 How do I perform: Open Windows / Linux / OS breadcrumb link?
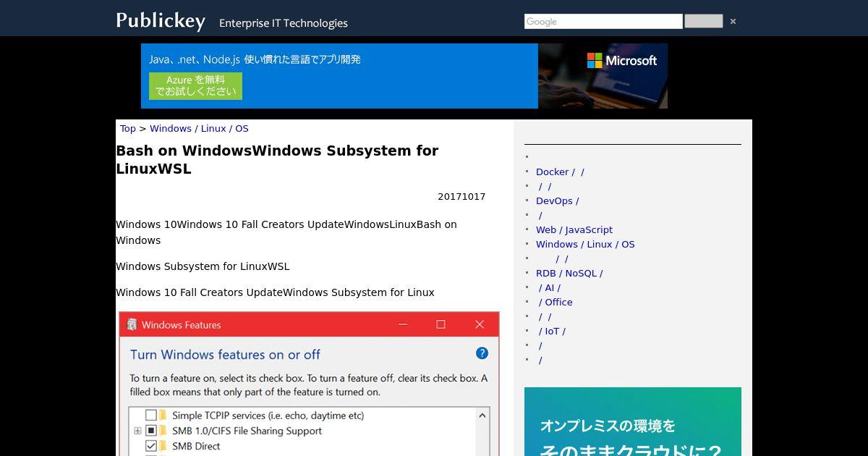click(199, 129)
